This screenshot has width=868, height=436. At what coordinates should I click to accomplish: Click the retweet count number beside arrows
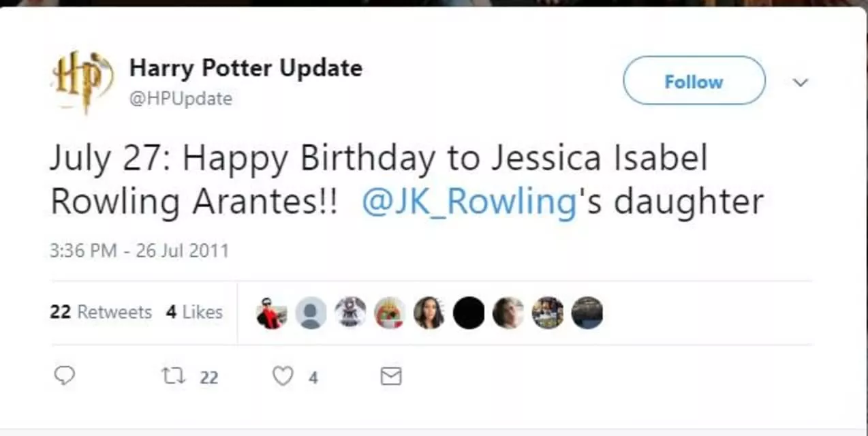[x=208, y=377]
